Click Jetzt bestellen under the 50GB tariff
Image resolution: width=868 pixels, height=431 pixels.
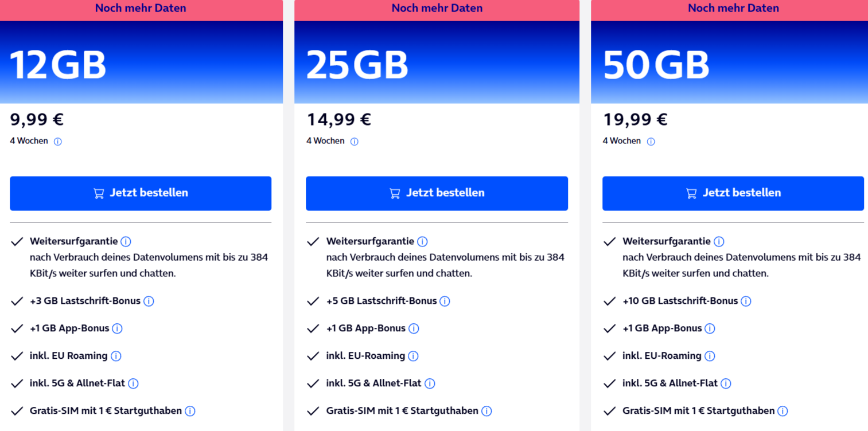(733, 193)
